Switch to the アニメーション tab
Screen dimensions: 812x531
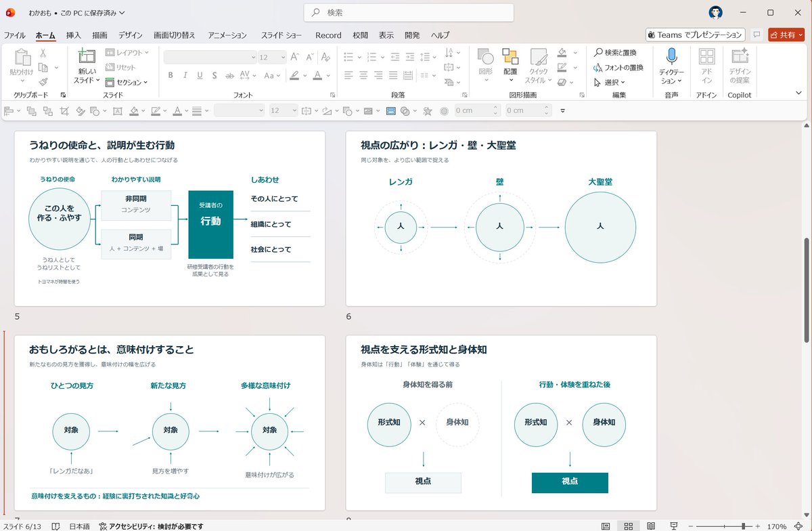click(227, 35)
